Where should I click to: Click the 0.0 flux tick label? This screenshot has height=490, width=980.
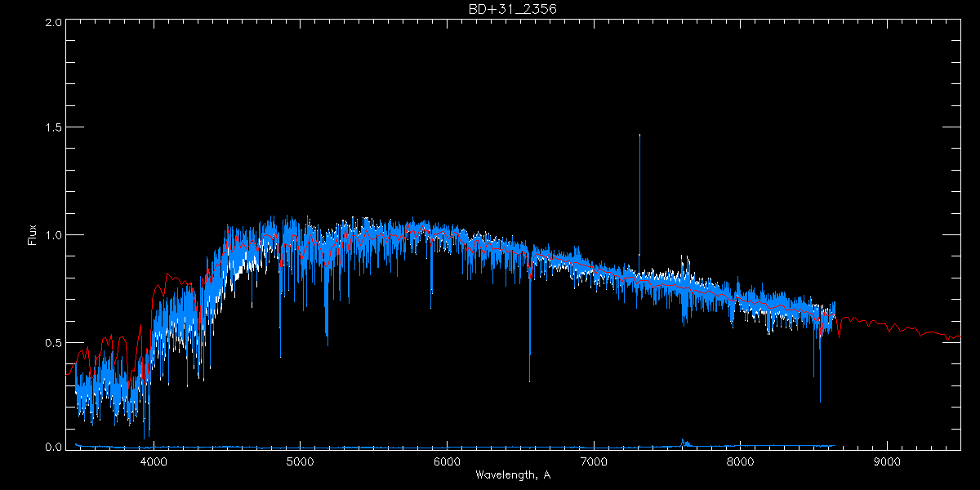point(53,448)
